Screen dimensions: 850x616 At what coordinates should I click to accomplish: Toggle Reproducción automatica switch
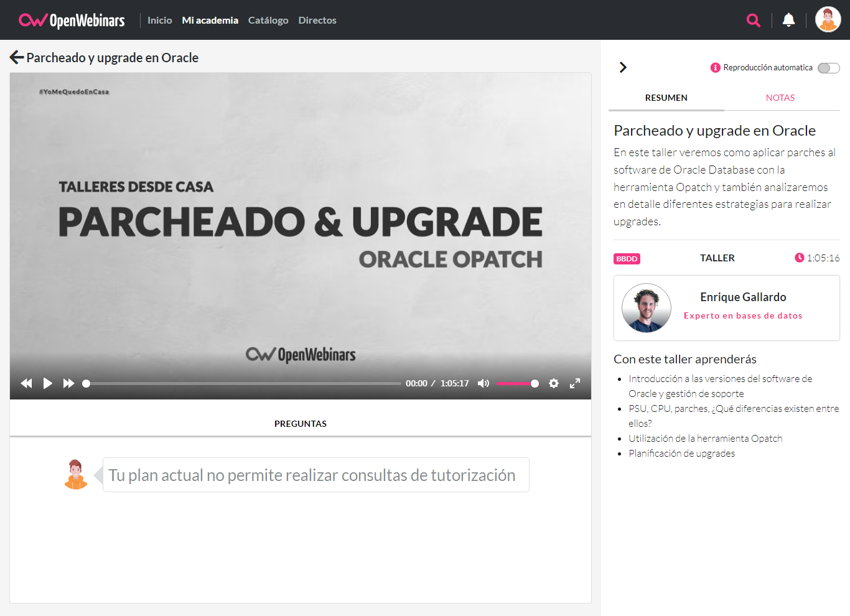(x=828, y=68)
